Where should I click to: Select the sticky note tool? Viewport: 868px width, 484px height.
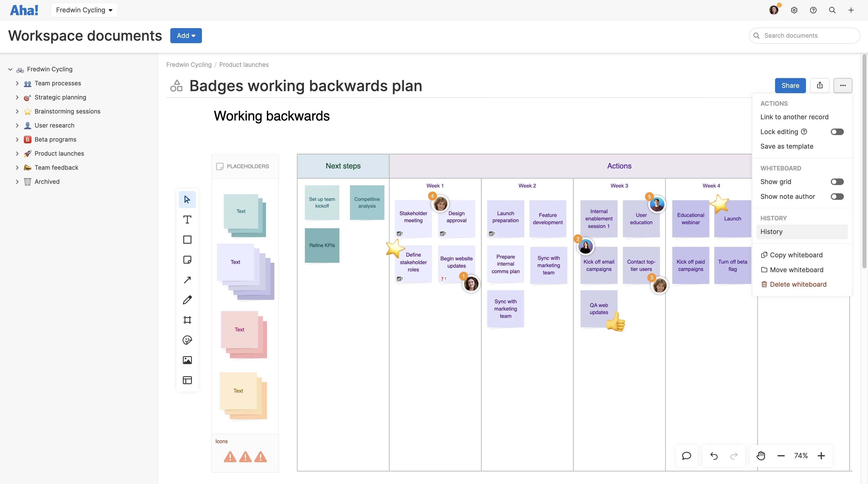pyautogui.click(x=187, y=260)
